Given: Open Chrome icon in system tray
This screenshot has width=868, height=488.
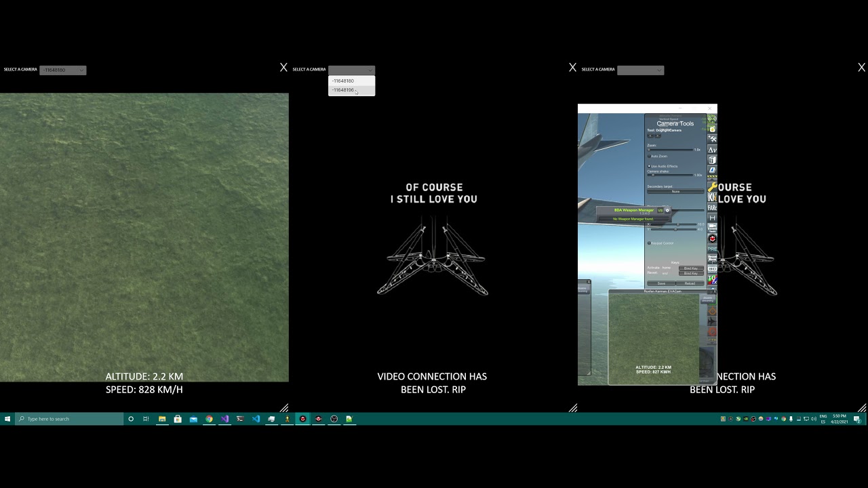Looking at the screenshot, I should pyautogui.click(x=784, y=419).
